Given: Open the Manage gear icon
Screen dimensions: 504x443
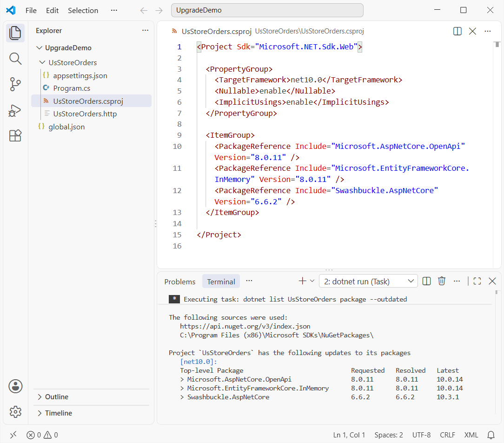Looking at the screenshot, I should coord(15,411).
